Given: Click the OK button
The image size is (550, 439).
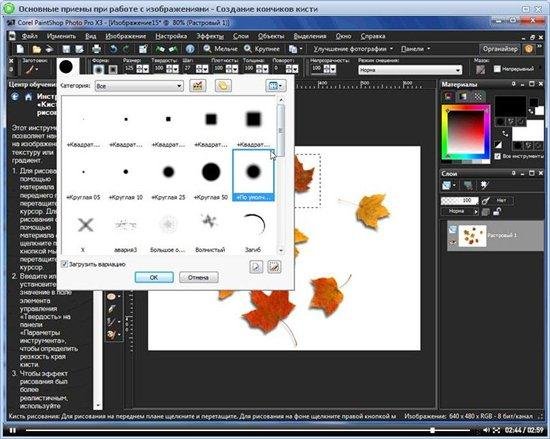Looking at the screenshot, I should (154, 277).
